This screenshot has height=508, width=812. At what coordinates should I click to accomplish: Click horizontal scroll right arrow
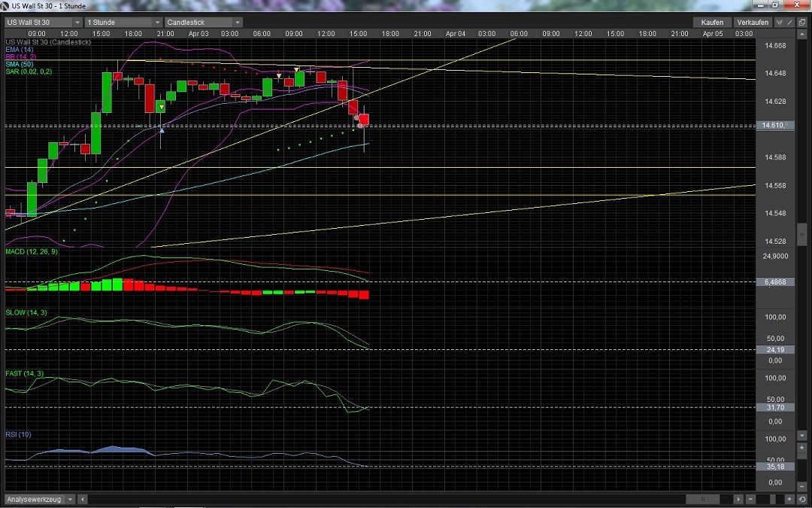tap(739, 499)
